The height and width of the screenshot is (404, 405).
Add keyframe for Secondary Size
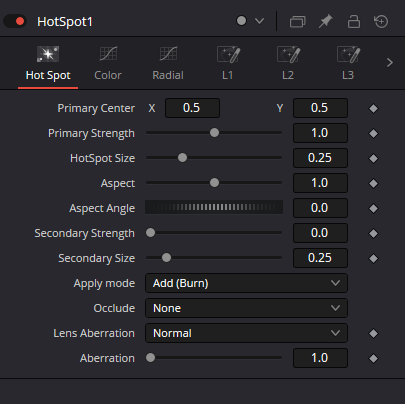(373, 258)
